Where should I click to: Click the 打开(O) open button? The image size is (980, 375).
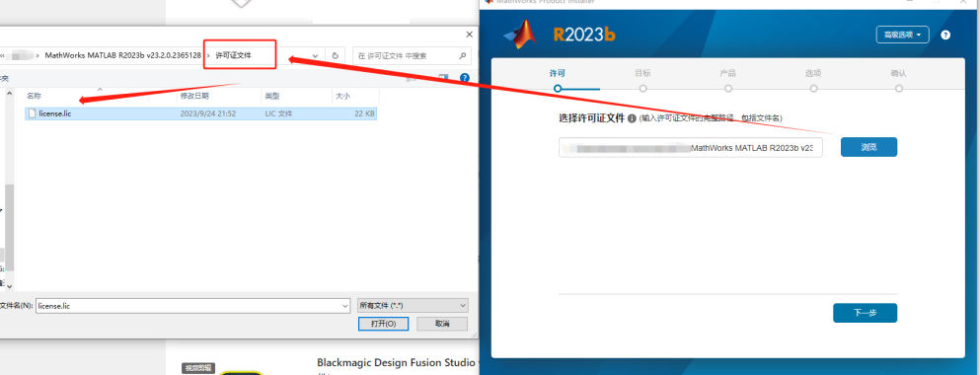[383, 324]
